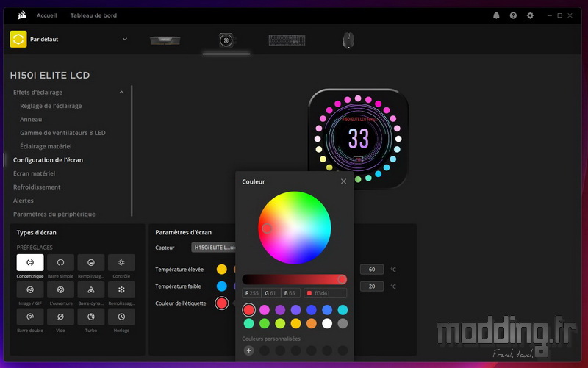
Task: Go to Accueil tab
Action: coord(46,15)
